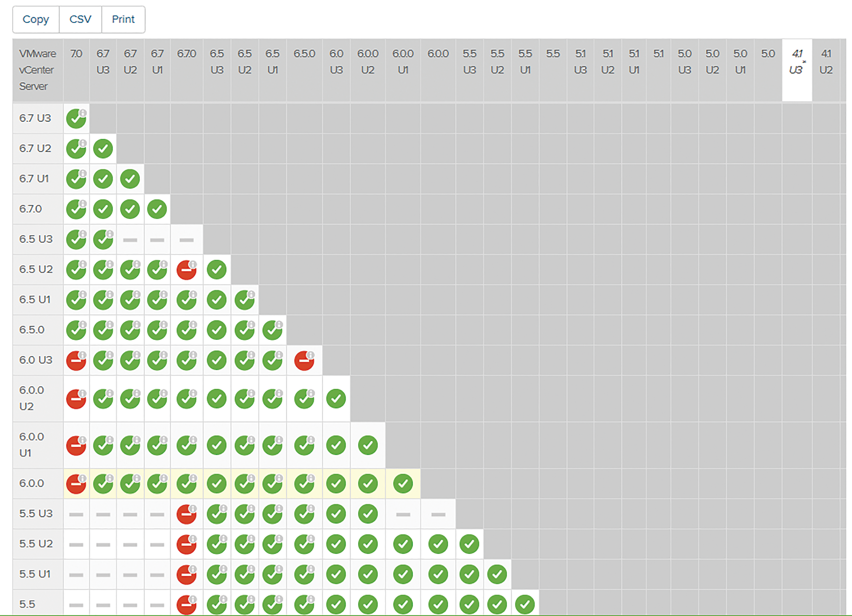
Task: Click green check for 5.5 U1 row, 5.5 U2 column
Action: pos(497,575)
